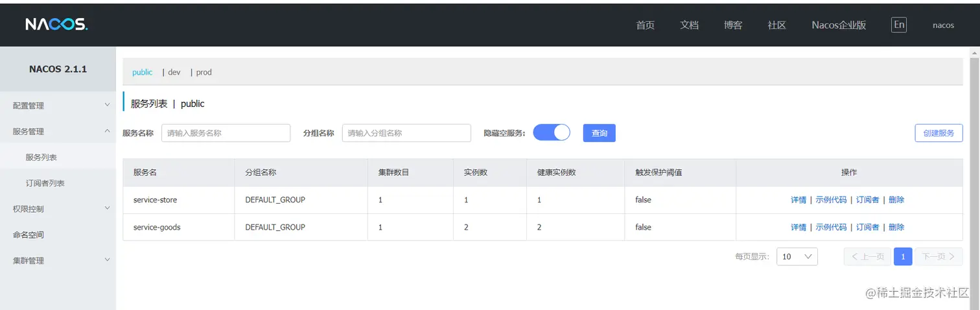
Task: Click the page 1 pagination button
Action: 903,256
